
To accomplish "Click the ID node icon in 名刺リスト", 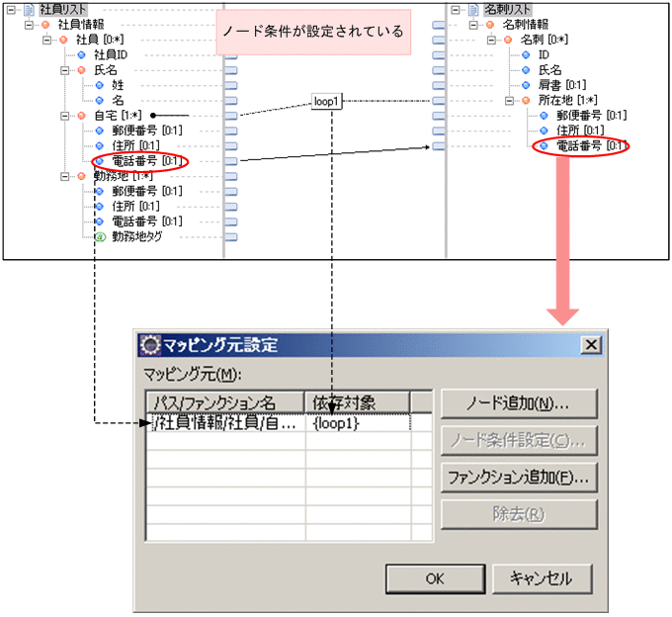I will coord(526,55).
